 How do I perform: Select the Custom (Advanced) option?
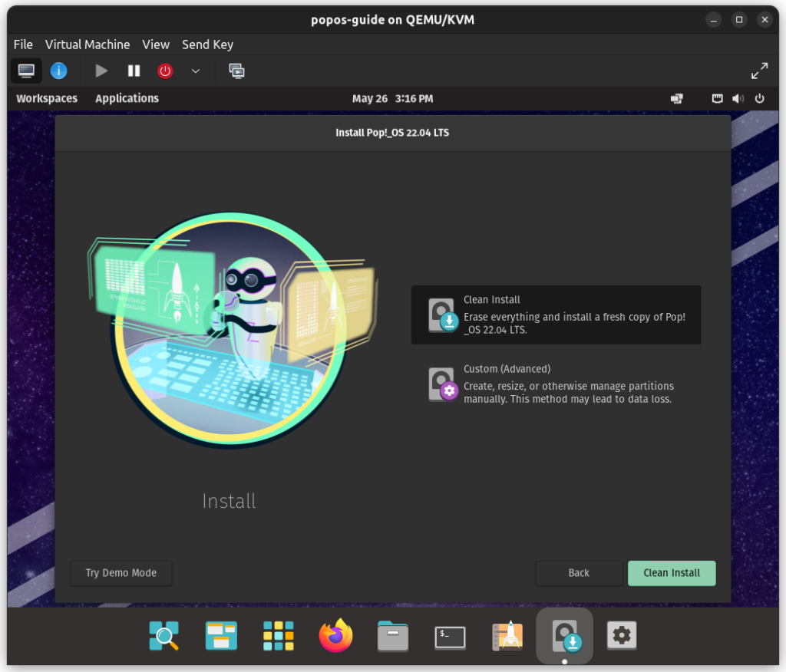556,384
